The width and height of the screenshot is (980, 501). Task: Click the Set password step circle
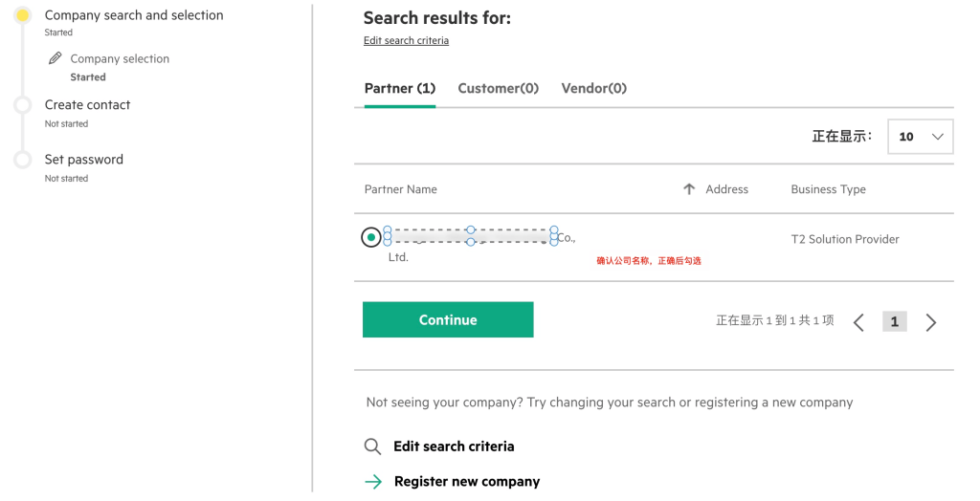tap(23, 160)
